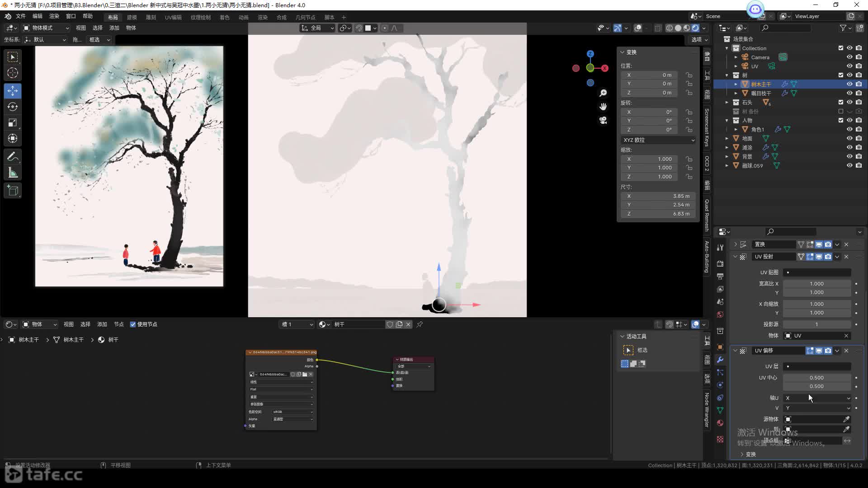This screenshot has height=488, width=868.
Task: Click eyedropper for 源物体 field
Action: [846, 419]
